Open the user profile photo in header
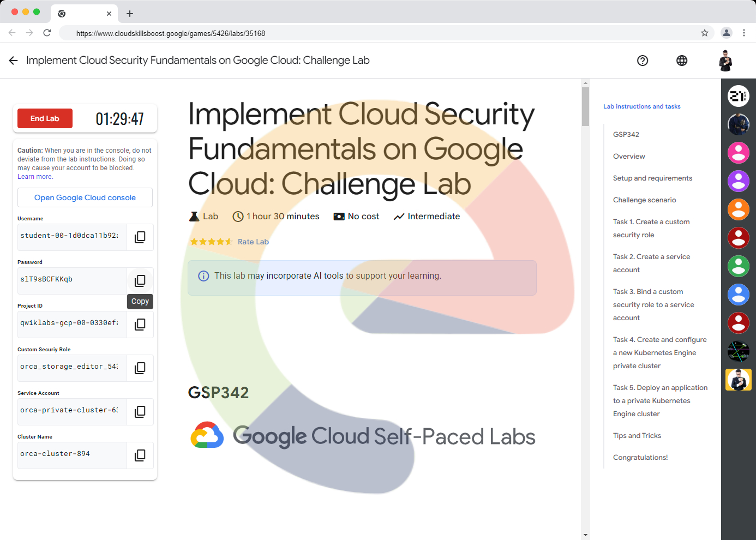This screenshot has height=540, width=756. tap(725, 61)
